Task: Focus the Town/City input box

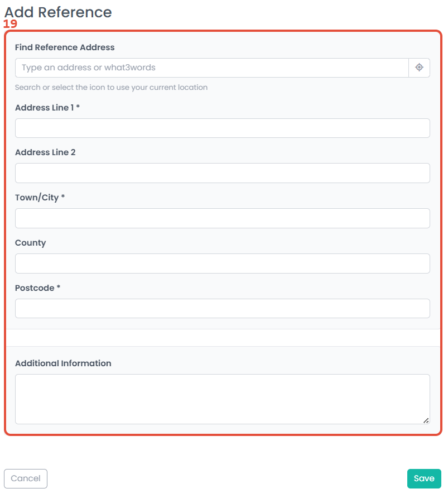Action: (x=223, y=218)
